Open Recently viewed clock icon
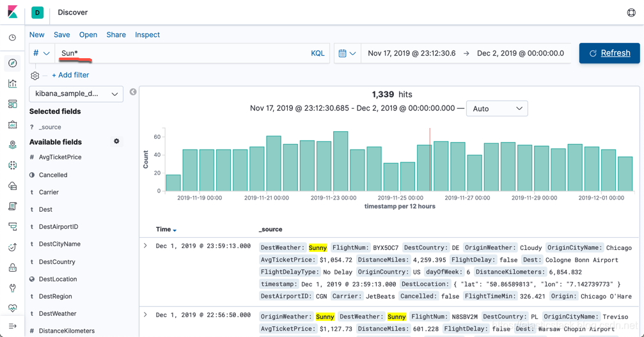Viewport: 644px width, 337px height. pyautogui.click(x=13, y=38)
